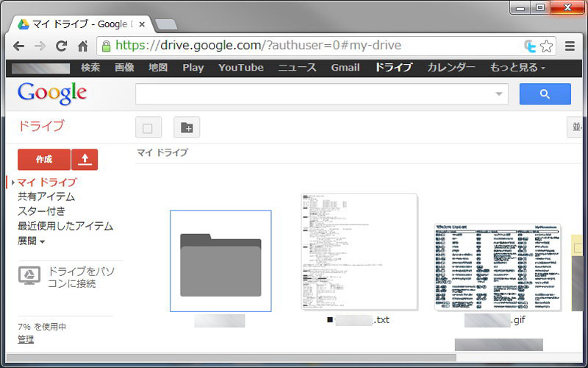Select the .txt document thumbnail
Viewport: 588px width, 368px height.
359,252
